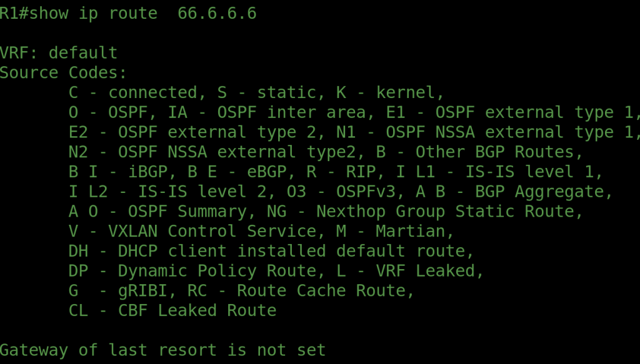Screen dimensions: 640x364
Task: Click the 'Source Codes:' heading
Action: (63, 72)
